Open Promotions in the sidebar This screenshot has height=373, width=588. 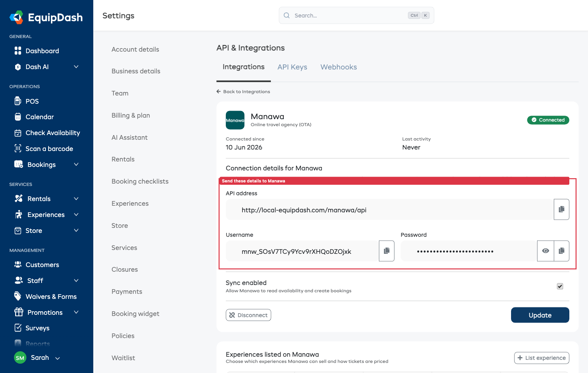(x=45, y=312)
